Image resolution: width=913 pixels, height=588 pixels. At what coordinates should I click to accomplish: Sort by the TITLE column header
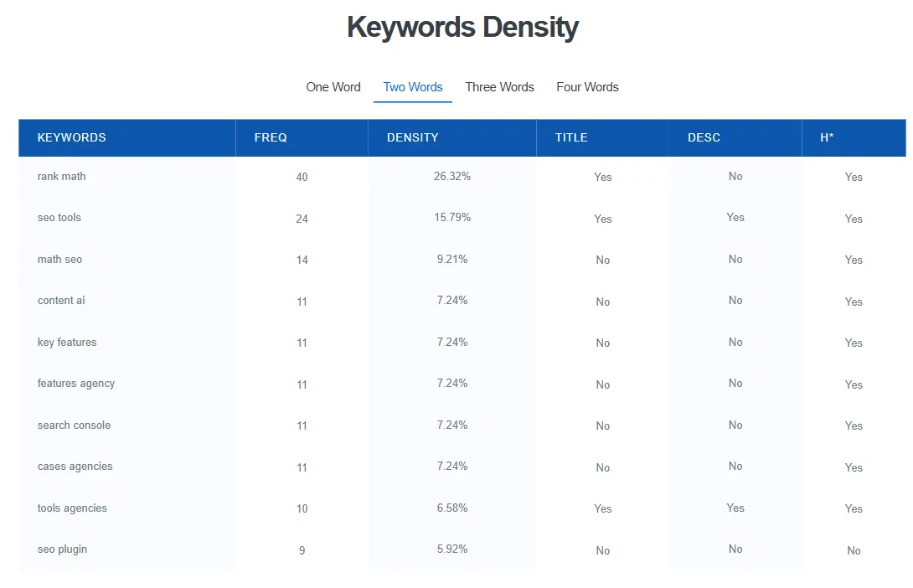571,137
